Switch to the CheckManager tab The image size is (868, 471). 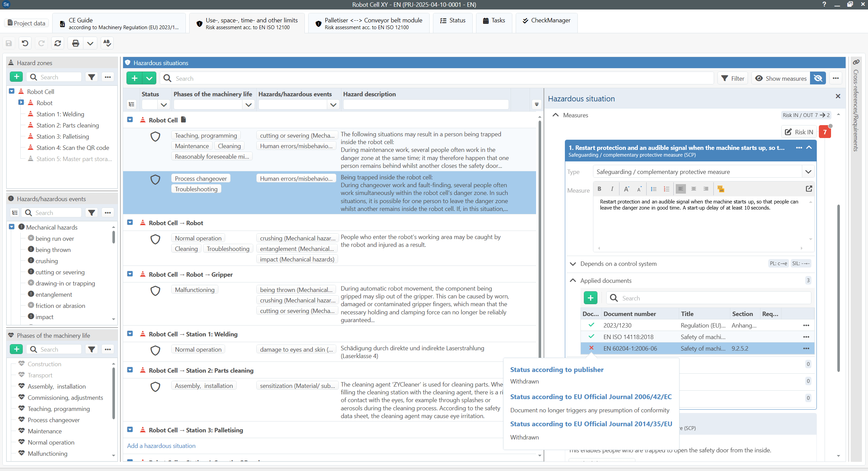point(546,20)
